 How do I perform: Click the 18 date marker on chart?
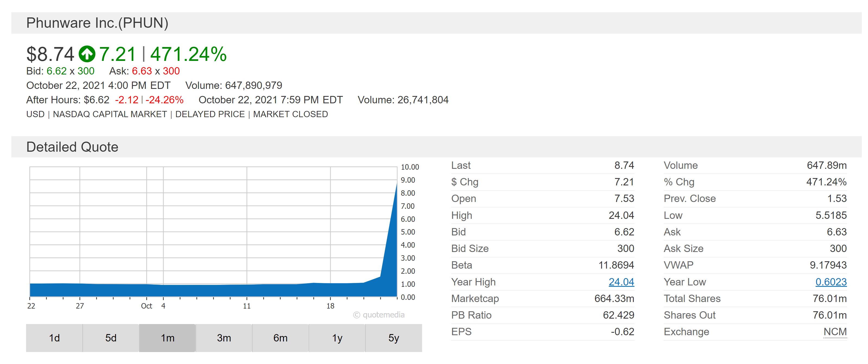[x=330, y=306]
